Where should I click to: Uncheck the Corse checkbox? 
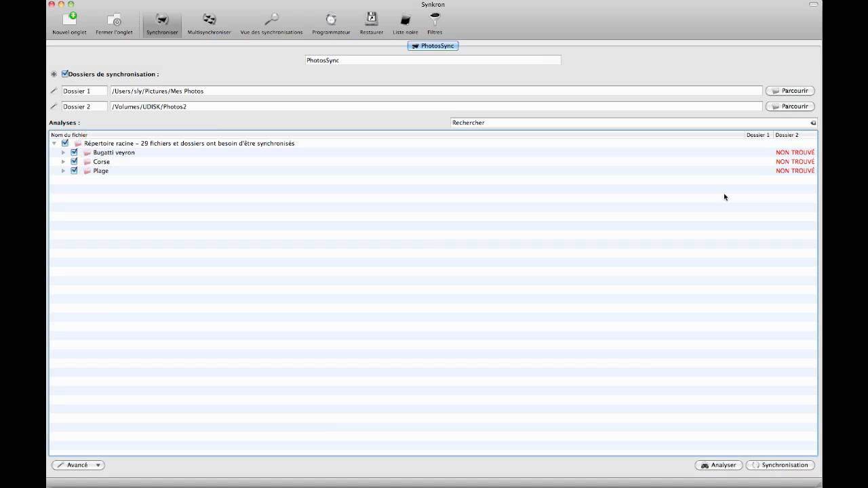pyautogui.click(x=74, y=161)
